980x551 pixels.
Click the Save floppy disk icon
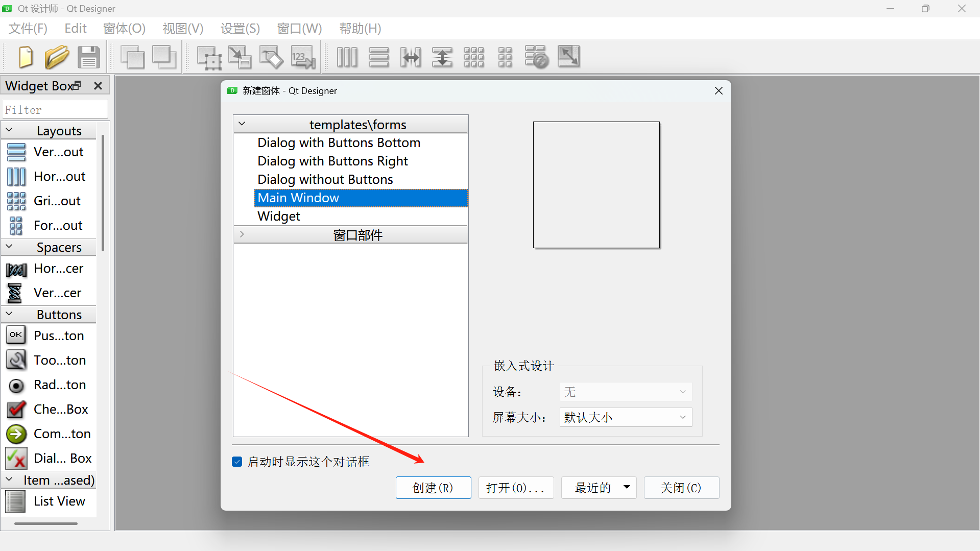click(x=89, y=57)
